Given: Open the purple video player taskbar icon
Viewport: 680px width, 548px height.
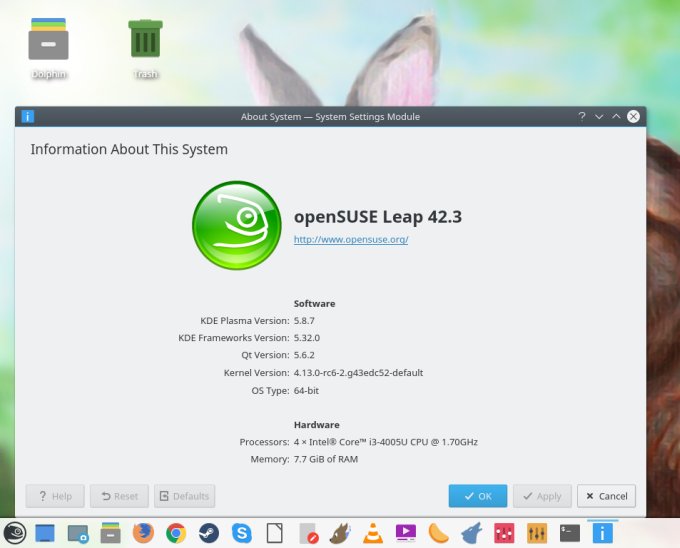Looking at the screenshot, I should 406,533.
